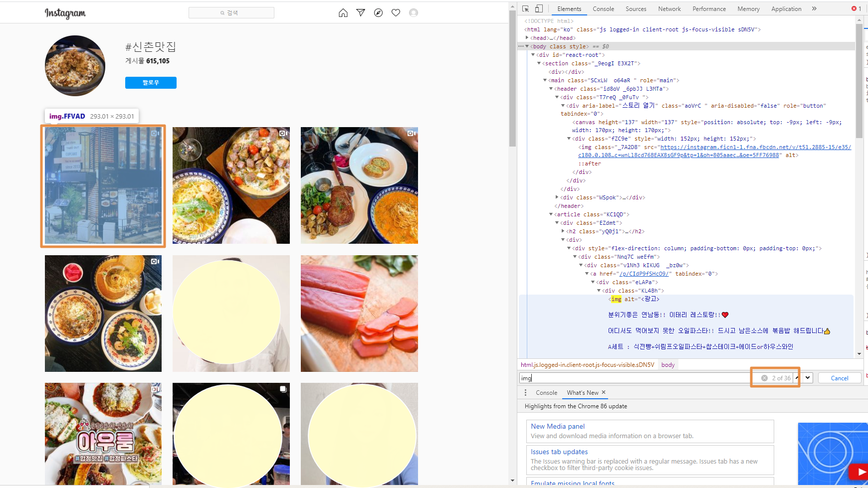Screen dimensions: 868x488
Task: Go to previous search result arrow
Action: pos(797,378)
